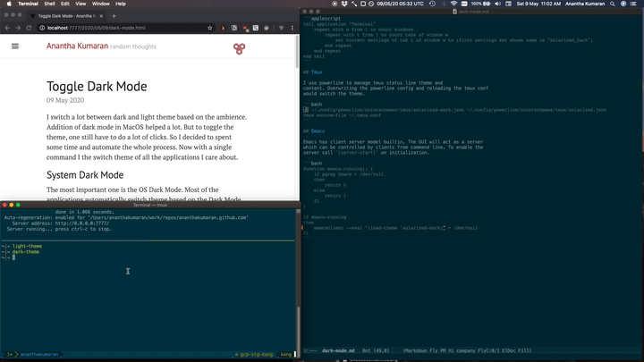Open Notification Center icon

(634, 4)
